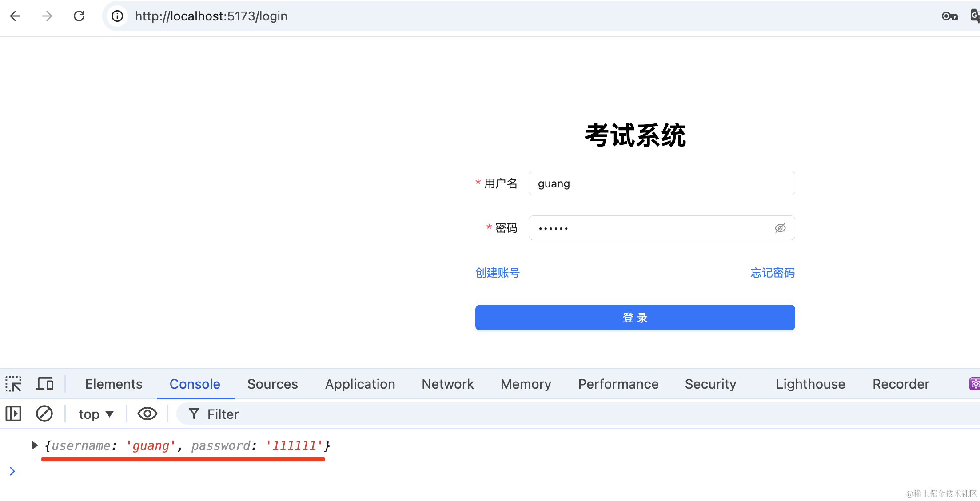
Task: Open the 创建账号 link
Action: coord(497,273)
